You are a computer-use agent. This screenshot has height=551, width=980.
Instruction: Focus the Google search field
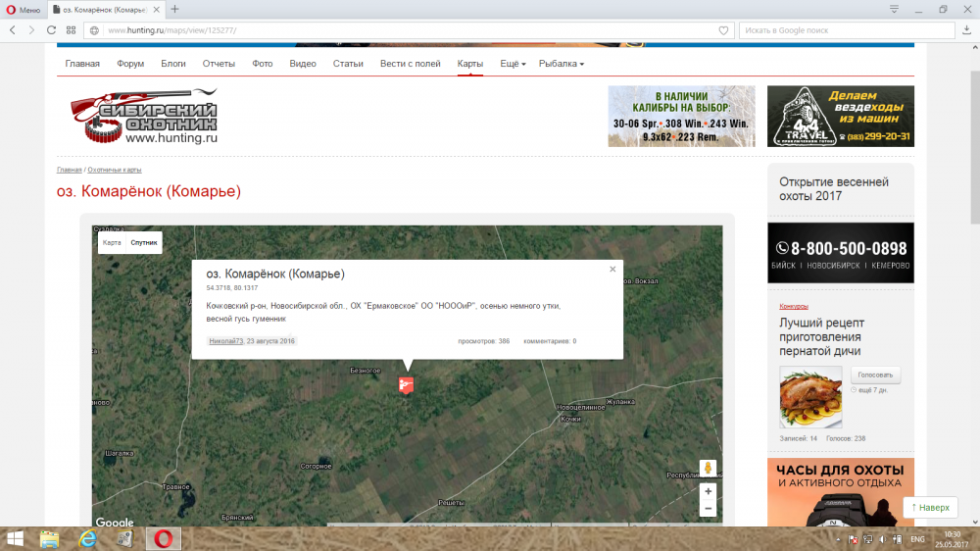pos(847,30)
